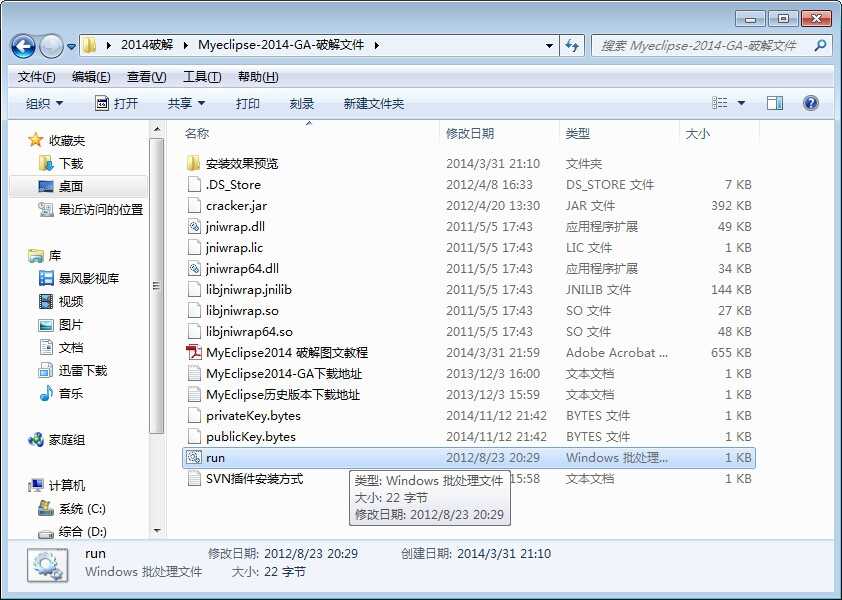This screenshot has height=600, width=842.
Task: Open the 编辑(E) menu
Action: point(91,77)
